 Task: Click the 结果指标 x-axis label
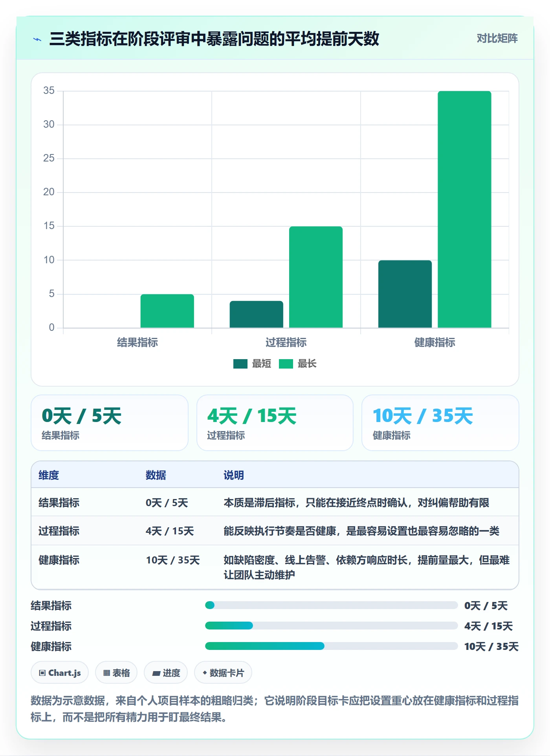tap(137, 342)
